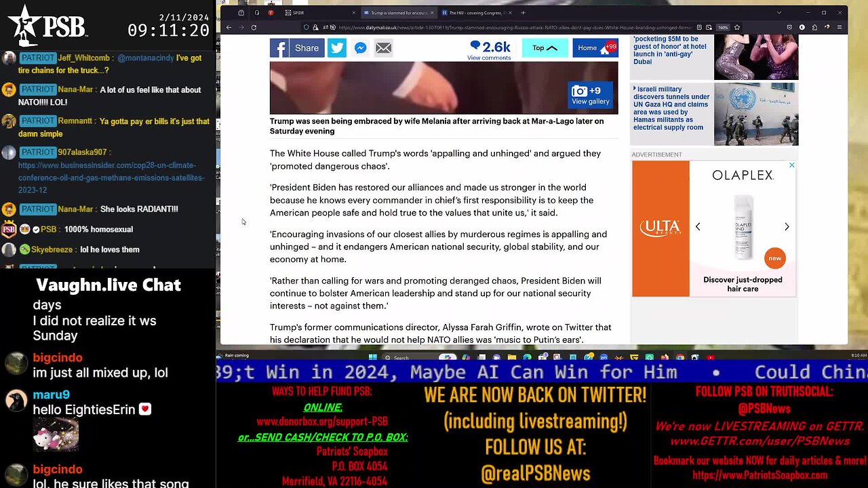Open the browser hamburger menu
The height and width of the screenshot is (488, 868).
[x=840, y=27]
